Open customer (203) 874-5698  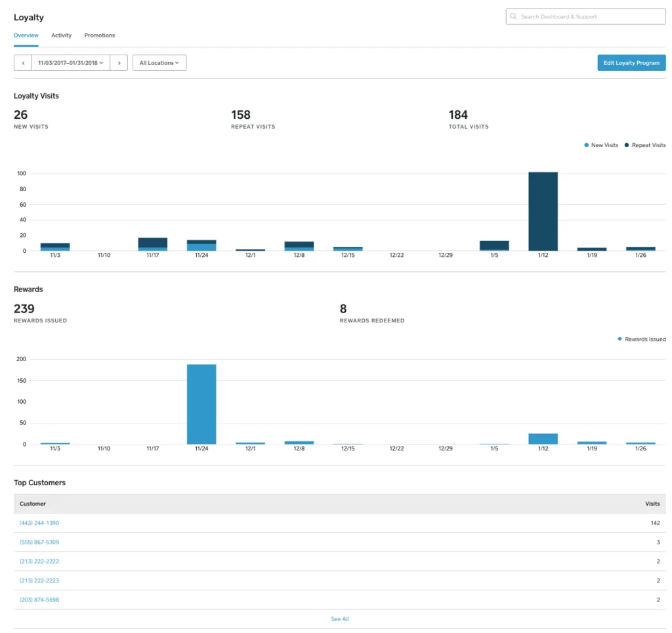coord(39,600)
